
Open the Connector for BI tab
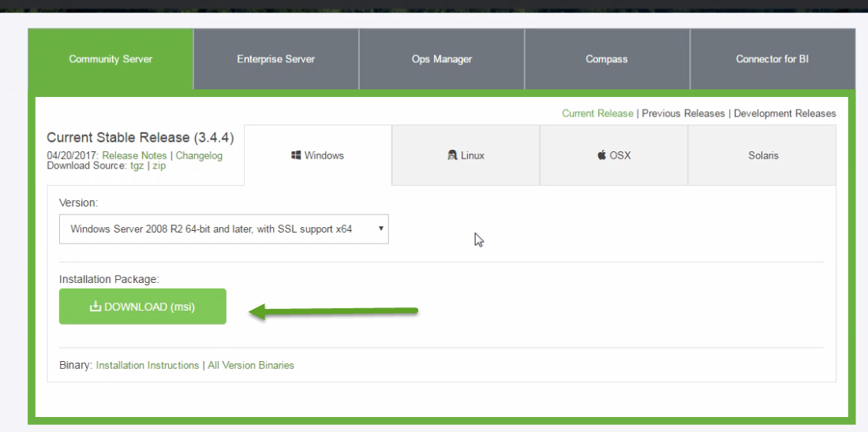(773, 59)
